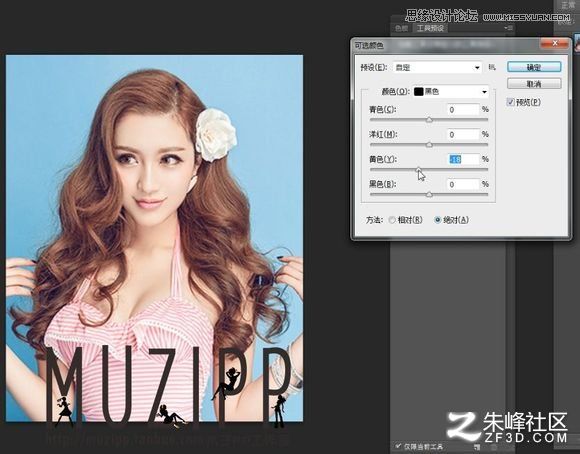Image resolution: width=580 pixels, height=454 pixels.
Task: Expand the 预设(E) preset dropdown
Action: (x=438, y=68)
